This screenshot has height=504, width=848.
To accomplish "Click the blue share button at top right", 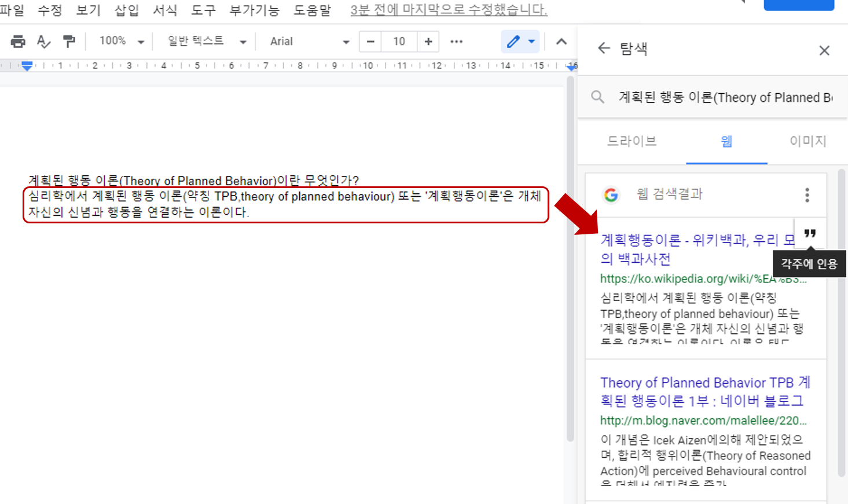I will (799, 5).
